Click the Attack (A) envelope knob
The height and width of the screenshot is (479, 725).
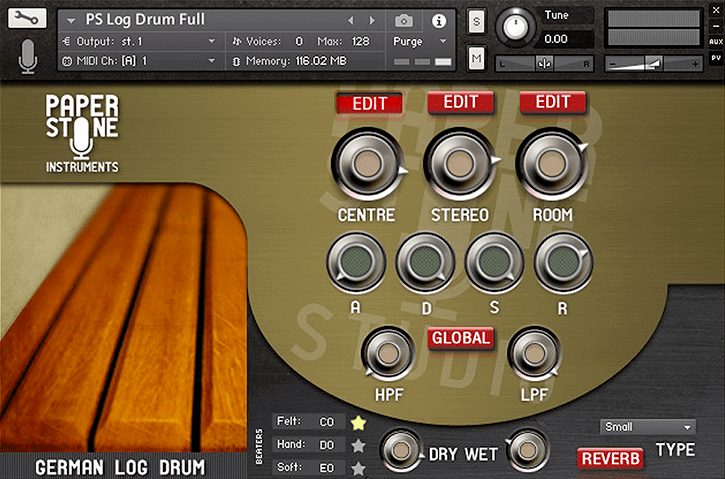coord(356,263)
